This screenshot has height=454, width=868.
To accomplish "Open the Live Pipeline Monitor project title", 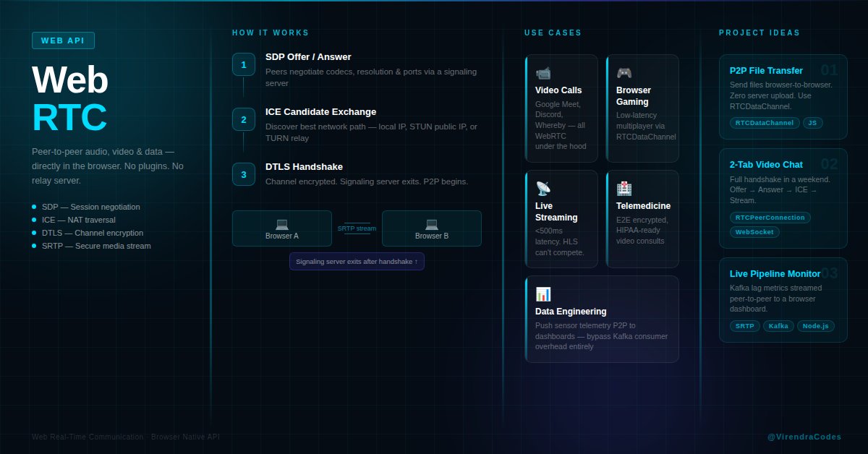I will [775, 274].
